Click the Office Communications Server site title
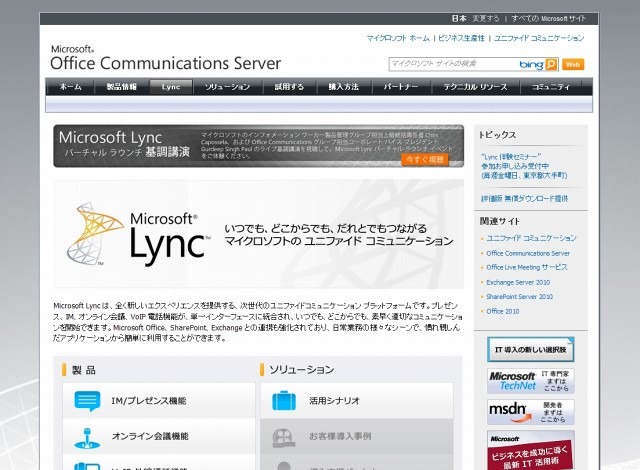Image resolution: width=640 pixels, height=470 pixels. [x=165, y=58]
